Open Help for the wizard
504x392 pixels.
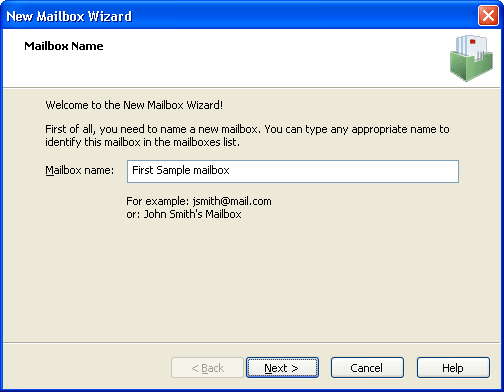tap(453, 368)
